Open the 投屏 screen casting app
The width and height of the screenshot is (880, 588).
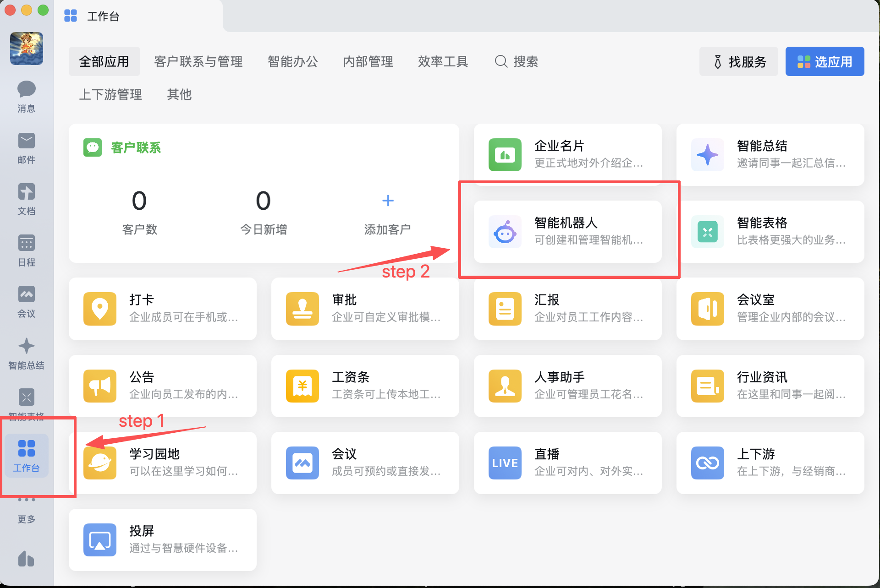pyautogui.click(x=99, y=539)
